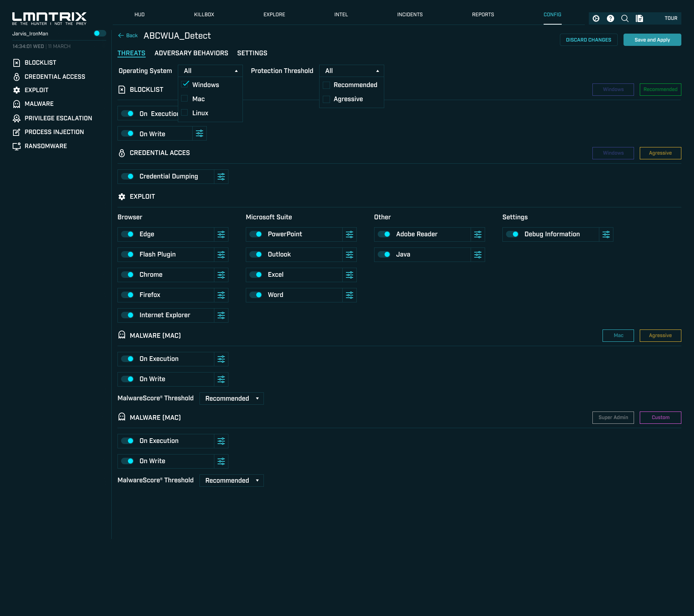Click the Ransomware icon in sidebar
Image resolution: width=694 pixels, height=616 pixels.
pos(17,146)
